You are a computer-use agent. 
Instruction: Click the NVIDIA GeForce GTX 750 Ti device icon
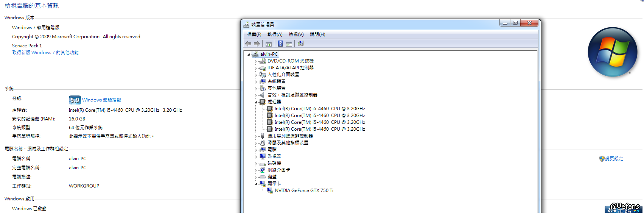coord(270,191)
